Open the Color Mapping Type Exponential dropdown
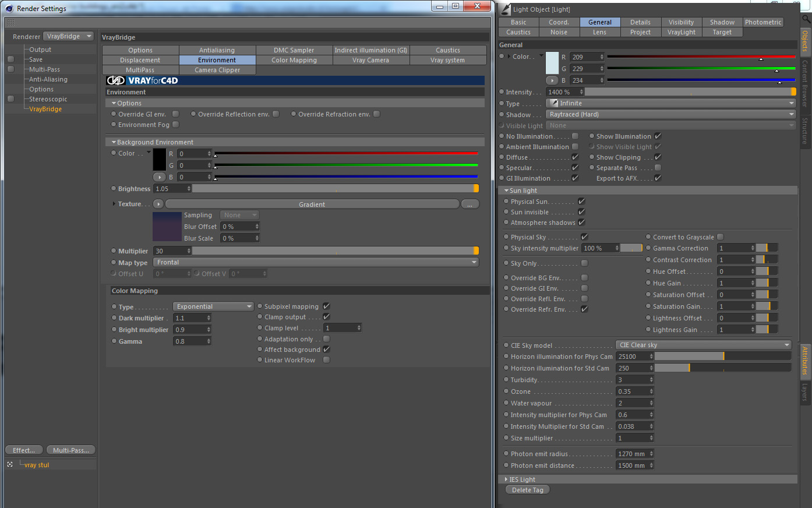Image resolution: width=812 pixels, height=508 pixels. tap(213, 306)
